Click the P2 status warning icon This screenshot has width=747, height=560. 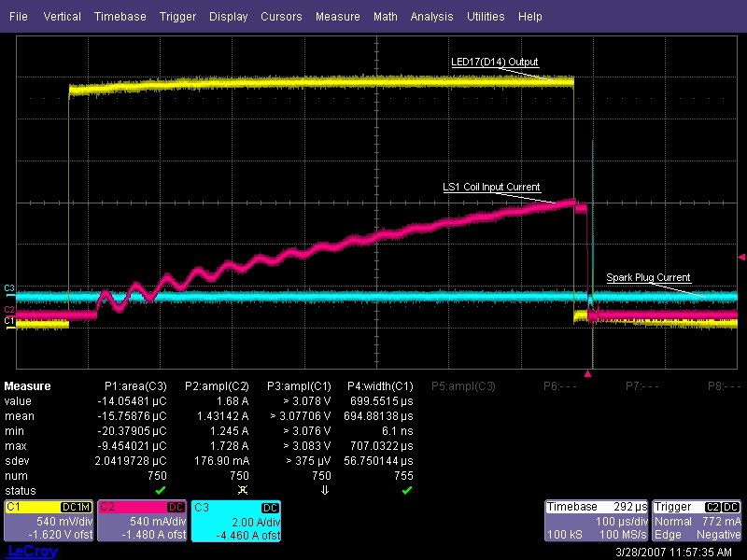tap(243, 490)
